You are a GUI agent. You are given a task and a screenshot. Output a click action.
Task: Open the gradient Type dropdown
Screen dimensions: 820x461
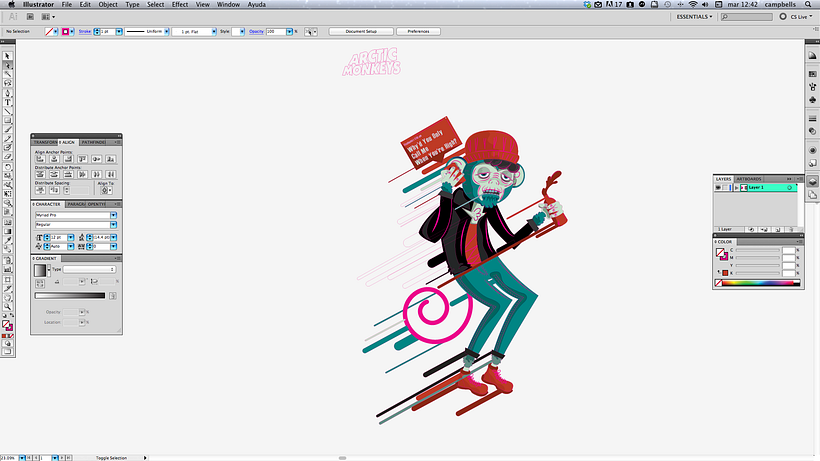pos(89,269)
